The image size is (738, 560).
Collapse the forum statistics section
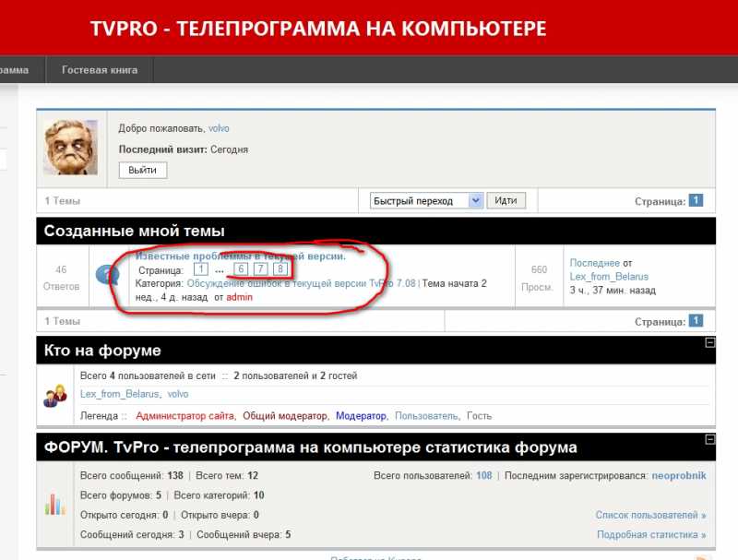709,439
